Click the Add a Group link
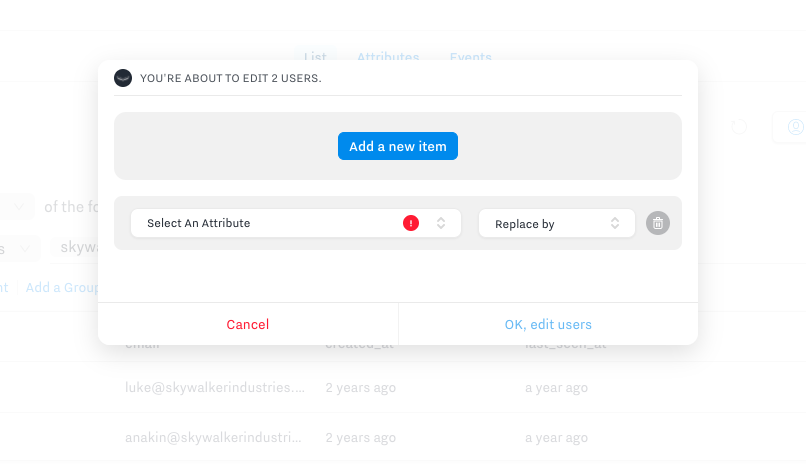The image size is (806, 466). [x=62, y=287]
